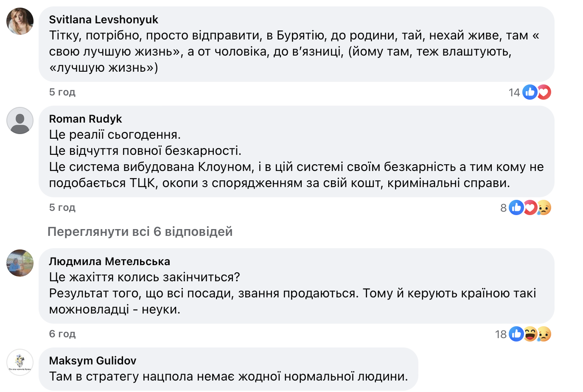Click sad reaction on Roman Rudyk's comment
The width and height of the screenshot is (583, 392).
tap(544, 207)
